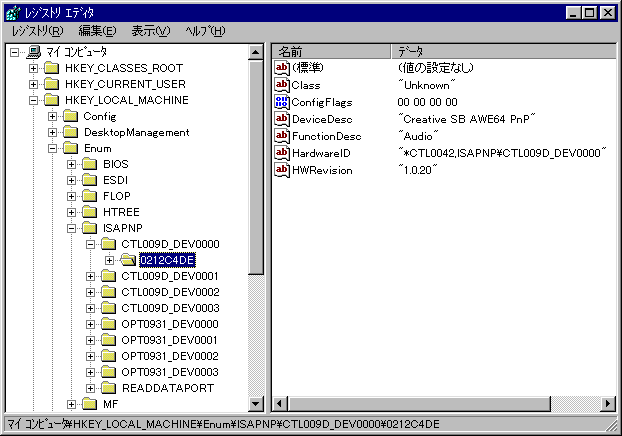Select the CTL009D_DEV0001 key label

pyautogui.click(x=170, y=276)
